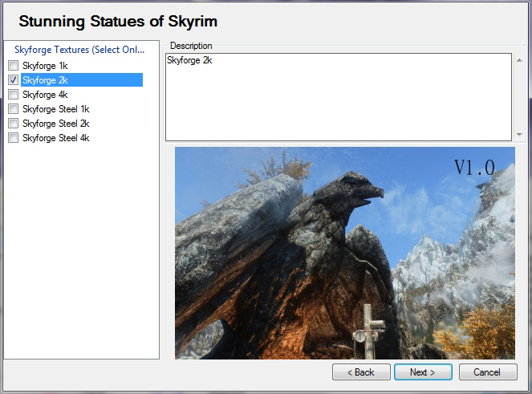532x394 pixels.
Task: Enable the Skyforge Steel 2k checkbox
Action: [13, 124]
